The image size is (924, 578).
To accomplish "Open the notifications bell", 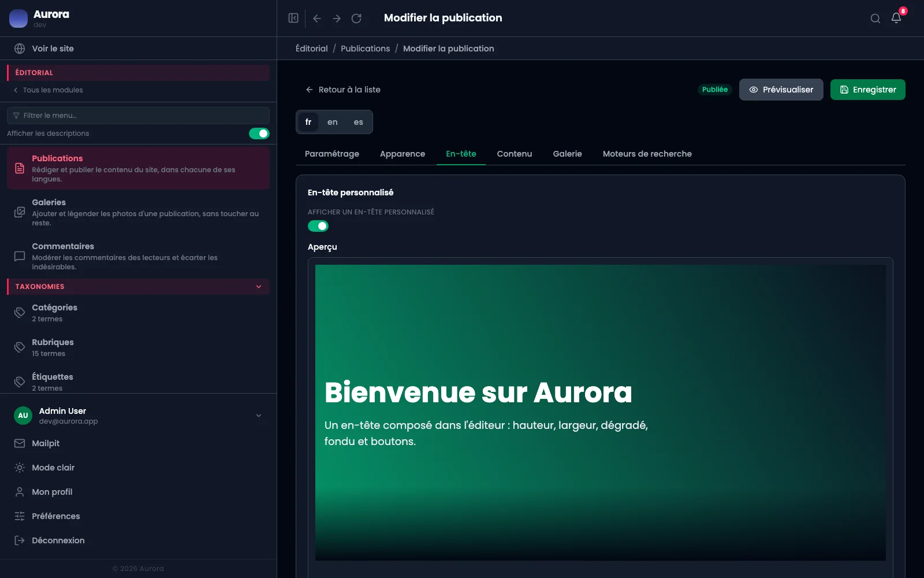I will 896,18.
